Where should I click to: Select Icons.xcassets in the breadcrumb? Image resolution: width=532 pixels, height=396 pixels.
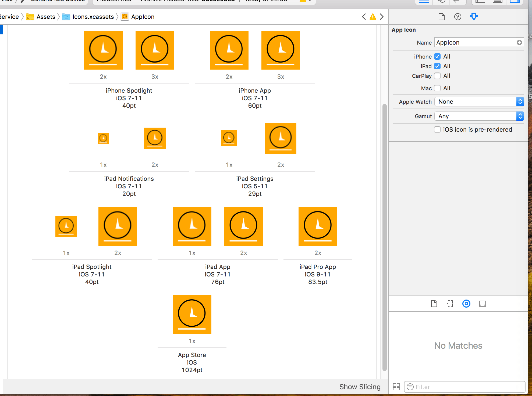tap(93, 17)
